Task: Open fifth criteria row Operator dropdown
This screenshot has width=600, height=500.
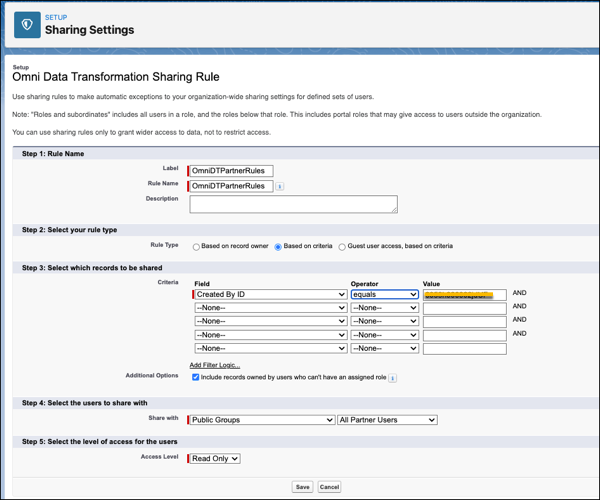Action: click(x=385, y=348)
